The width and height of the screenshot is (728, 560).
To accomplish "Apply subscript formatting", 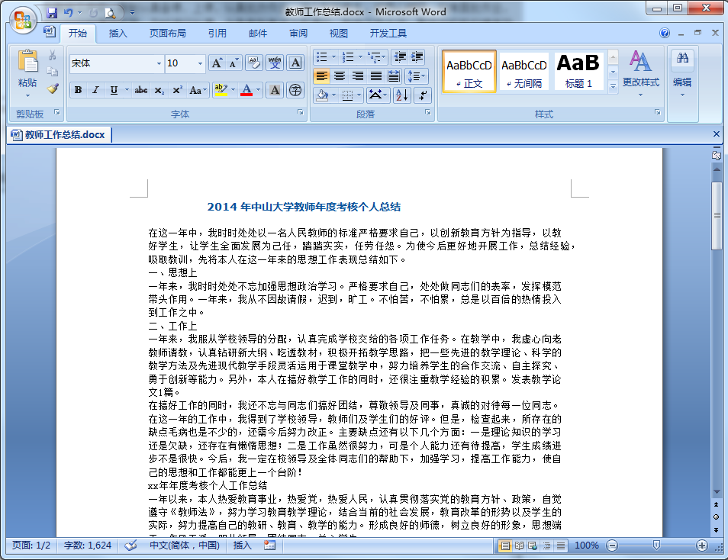I will [x=159, y=90].
